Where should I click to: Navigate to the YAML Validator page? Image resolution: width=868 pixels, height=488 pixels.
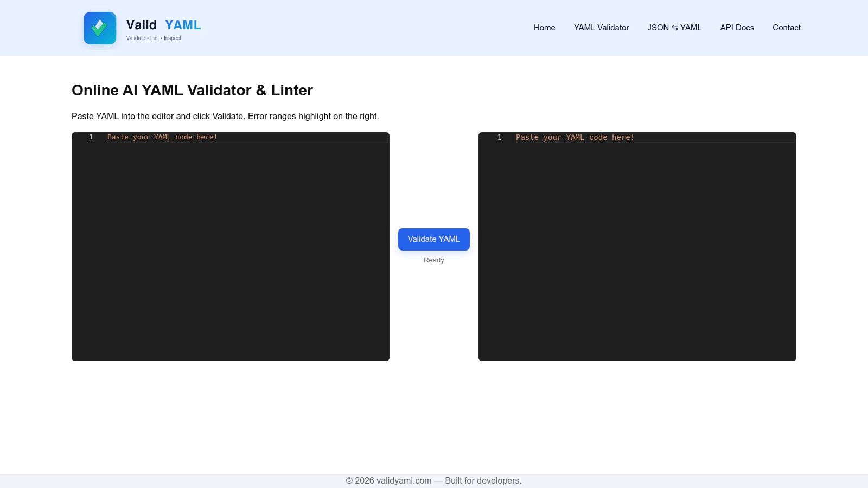601,28
